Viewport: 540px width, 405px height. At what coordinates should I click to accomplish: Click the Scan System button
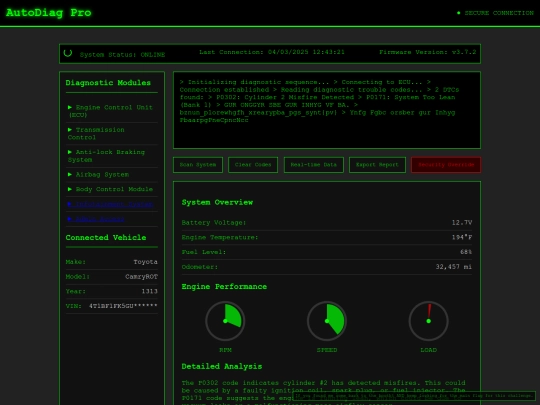(x=198, y=165)
